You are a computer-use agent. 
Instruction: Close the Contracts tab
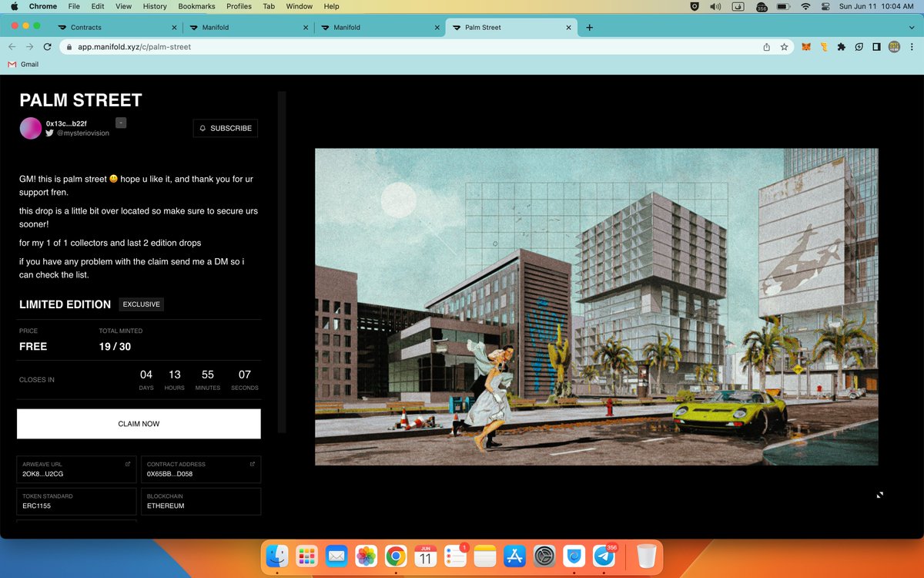coord(175,28)
